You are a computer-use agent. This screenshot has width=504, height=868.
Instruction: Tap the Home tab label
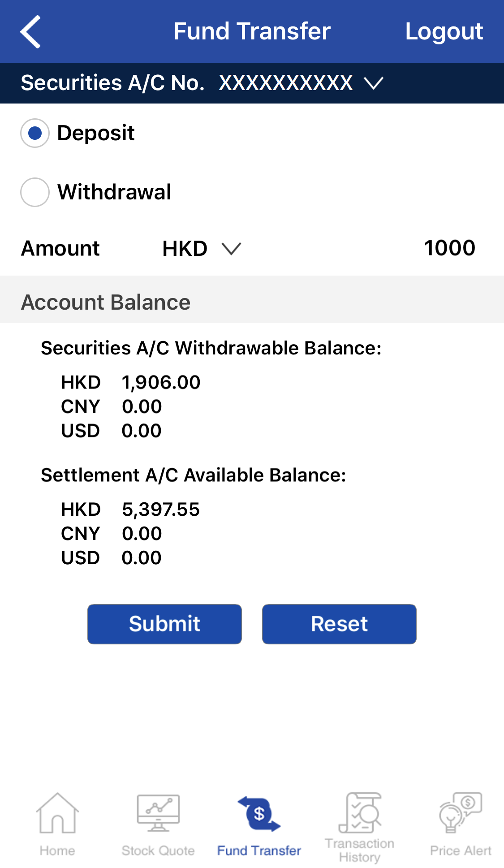click(57, 851)
